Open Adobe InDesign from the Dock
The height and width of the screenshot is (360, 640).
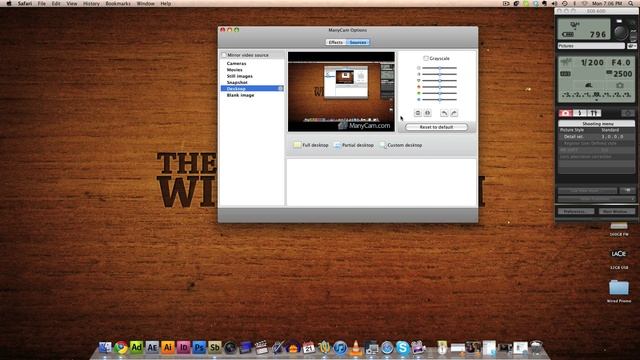183,347
